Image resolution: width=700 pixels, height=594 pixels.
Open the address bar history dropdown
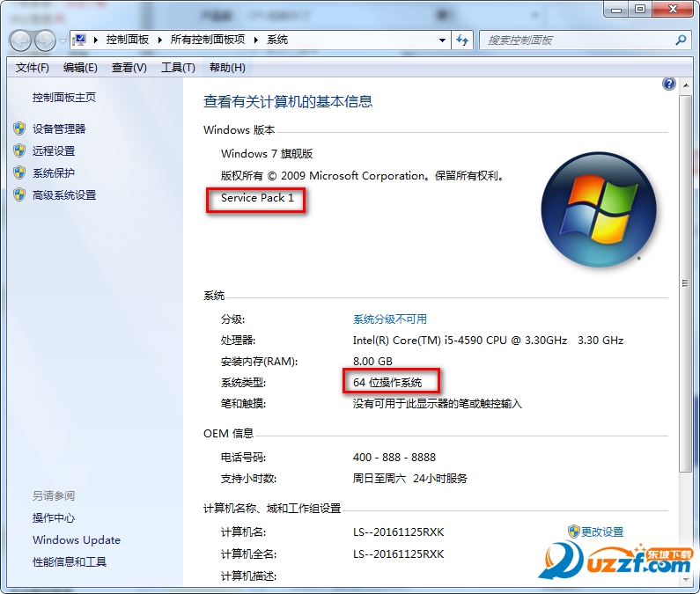tap(442, 40)
